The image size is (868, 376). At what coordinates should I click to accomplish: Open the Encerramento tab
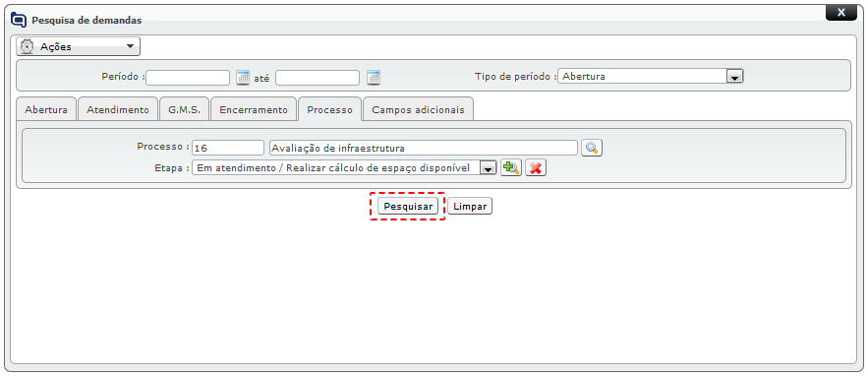[254, 109]
